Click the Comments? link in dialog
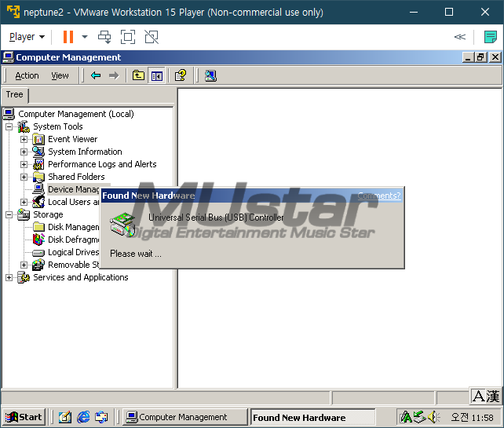Image resolution: width=504 pixels, height=428 pixels. coord(379,196)
